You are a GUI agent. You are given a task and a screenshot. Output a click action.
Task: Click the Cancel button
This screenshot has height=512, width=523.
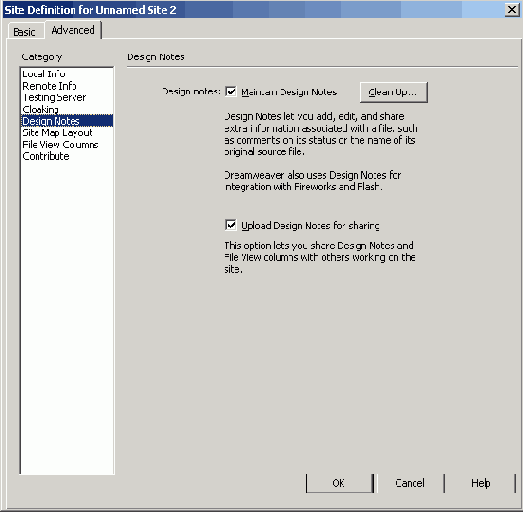pos(410,483)
